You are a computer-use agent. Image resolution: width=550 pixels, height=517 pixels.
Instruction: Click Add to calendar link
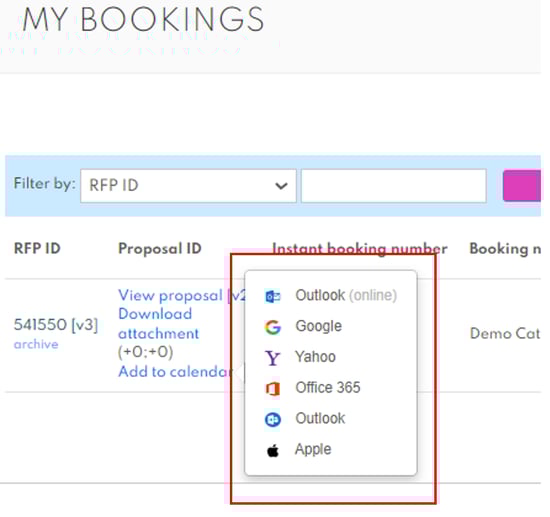[x=175, y=372]
